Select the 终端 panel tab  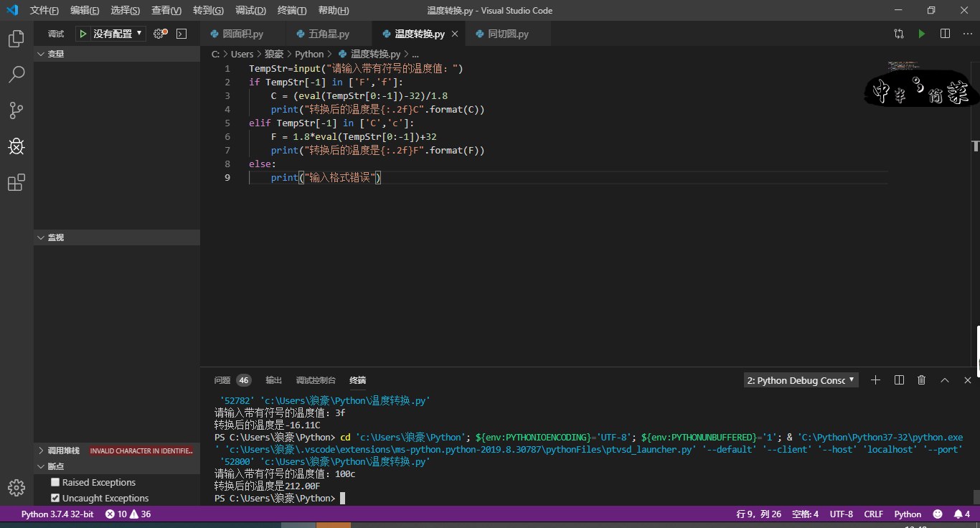click(357, 380)
